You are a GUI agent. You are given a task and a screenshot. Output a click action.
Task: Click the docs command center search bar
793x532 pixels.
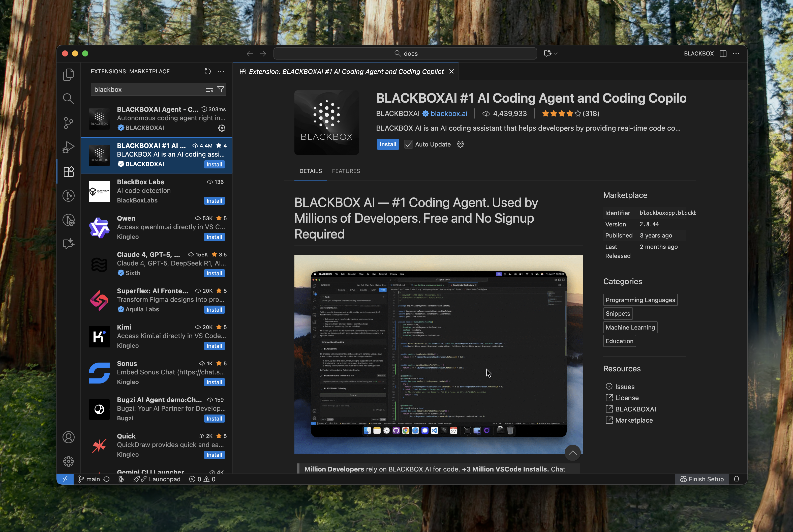coord(405,53)
